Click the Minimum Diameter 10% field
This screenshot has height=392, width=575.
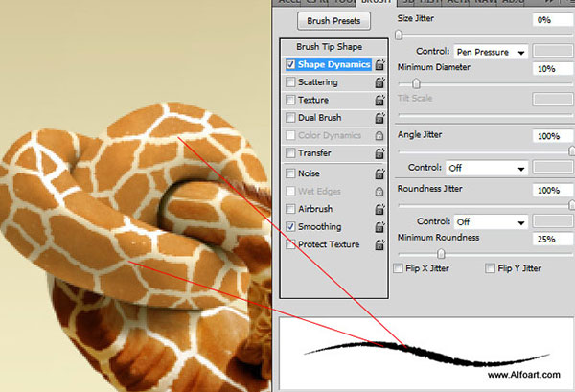(x=553, y=69)
